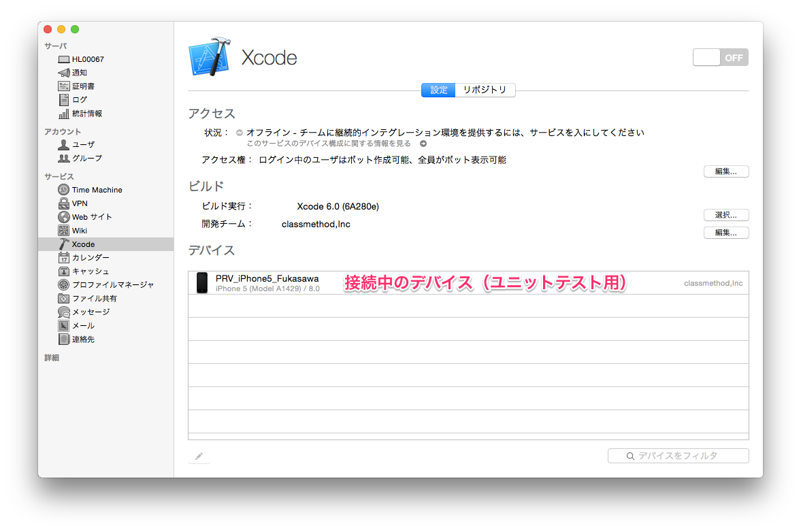Switch to the リポジトリ tab
The height and width of the screenshot is (532, 801).
485,90
